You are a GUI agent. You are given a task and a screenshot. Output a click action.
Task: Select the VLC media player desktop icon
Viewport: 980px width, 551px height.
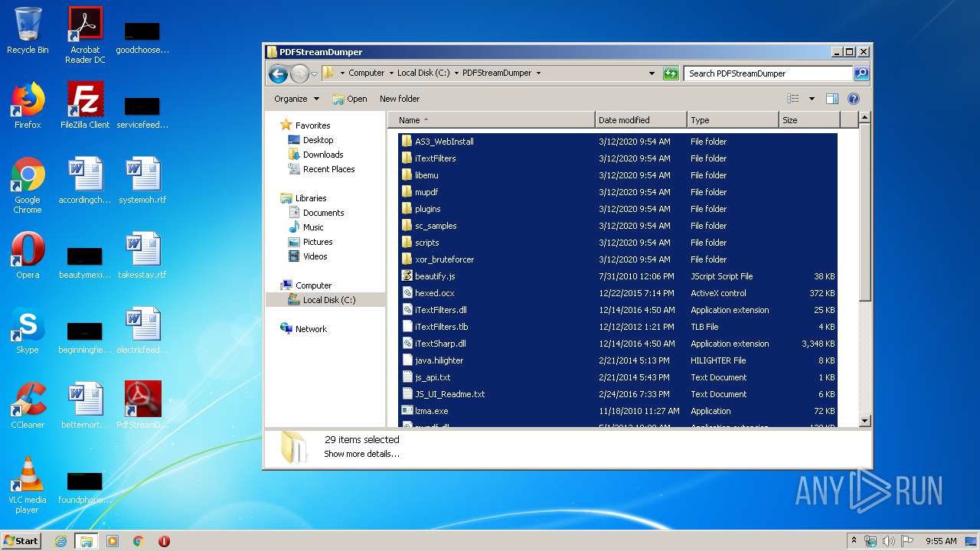pos(28,485)
